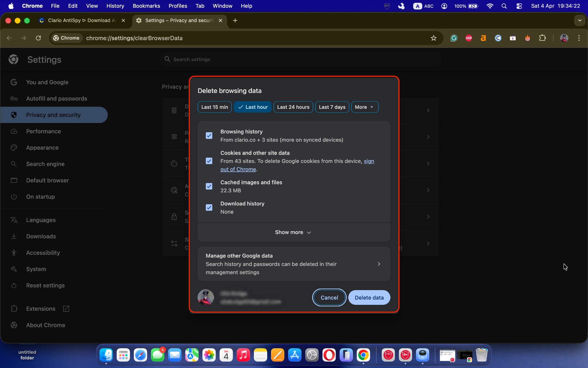Open the flame-shaped extension icon
Image resolution: width=588 pixels, height=368 pixels.
click(x=527, y=38)
